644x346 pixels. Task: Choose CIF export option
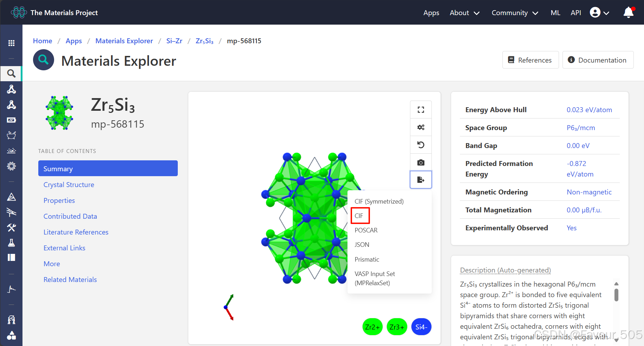(x=359, y=216)
